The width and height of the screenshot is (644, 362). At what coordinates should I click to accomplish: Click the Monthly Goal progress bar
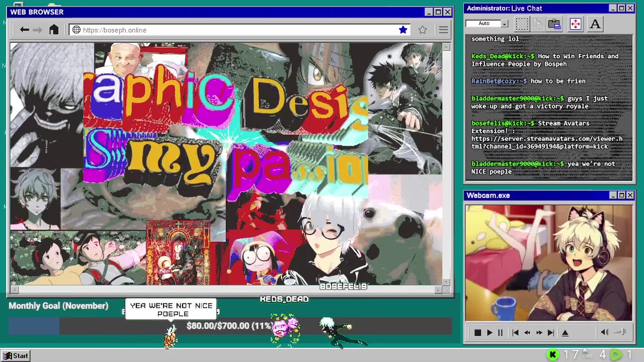(x=230, y=326)
